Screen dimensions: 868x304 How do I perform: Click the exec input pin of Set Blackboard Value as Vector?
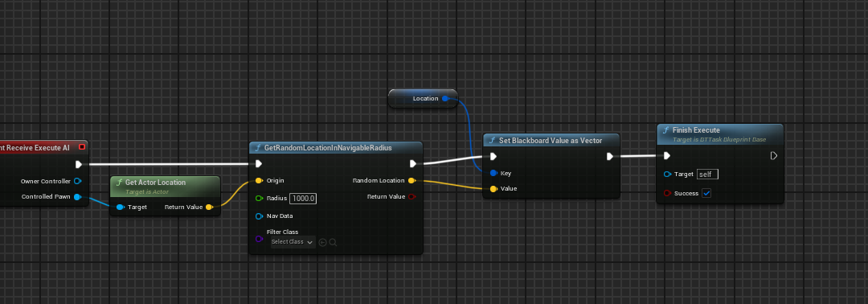493,156
